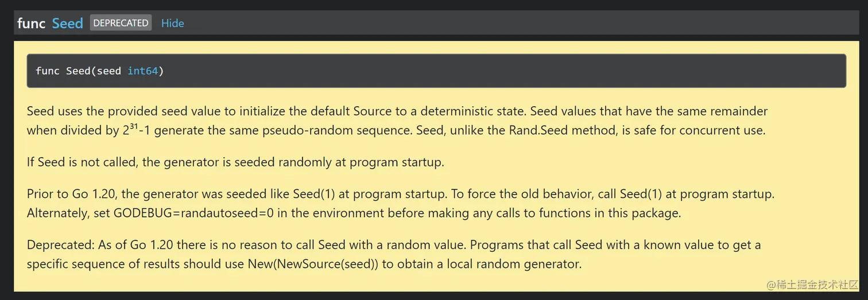Hide the deprecated Seed documentation

click(172, 23)
